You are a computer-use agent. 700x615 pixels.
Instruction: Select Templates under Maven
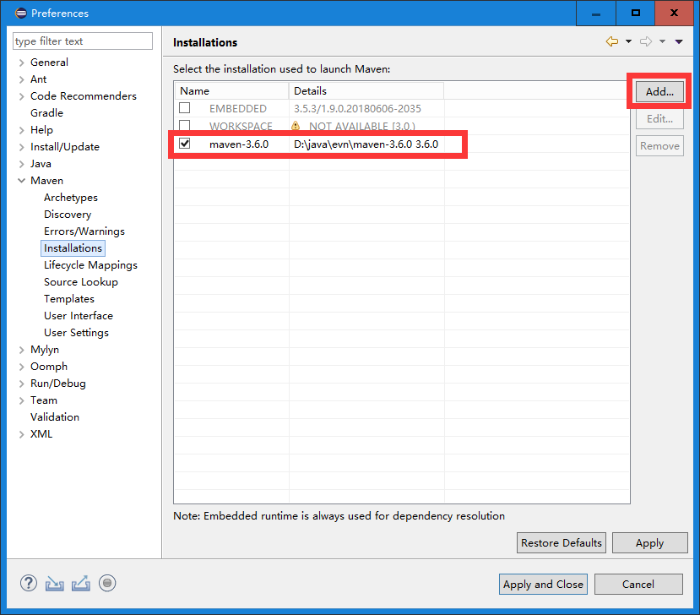pos(69,299)
